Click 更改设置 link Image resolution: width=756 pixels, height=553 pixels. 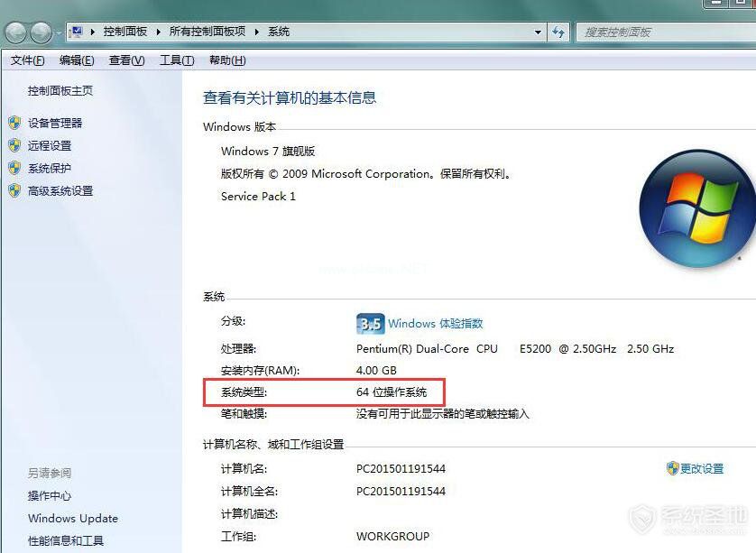click(702, 468)
